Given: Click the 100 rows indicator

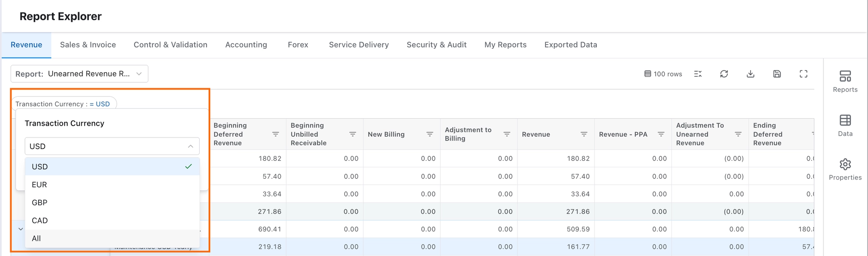Looking at the screenshot, I should [663, 74].
